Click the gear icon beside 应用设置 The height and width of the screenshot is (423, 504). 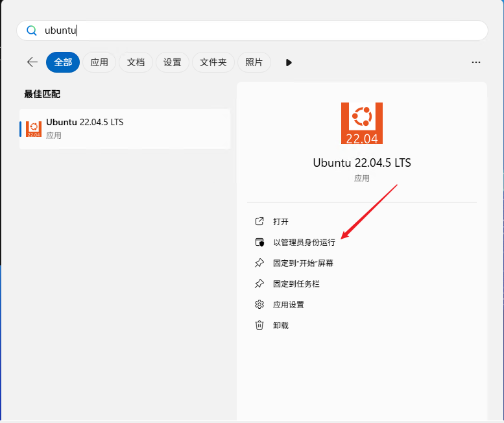tap(259, 304)
